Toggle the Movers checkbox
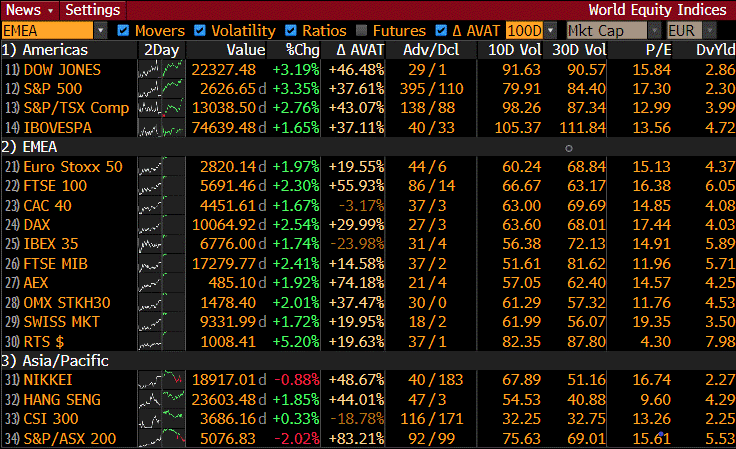The height and width of the screenshot is (449, 736). pyautogui.click(x=123, y=31)
